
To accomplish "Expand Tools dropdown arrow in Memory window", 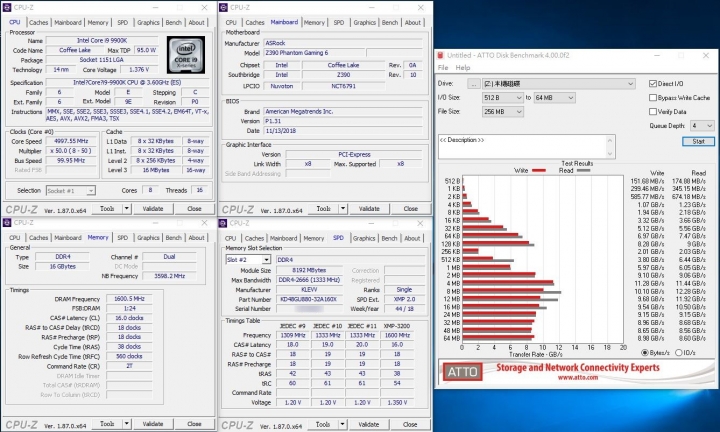I will point(126,424).
